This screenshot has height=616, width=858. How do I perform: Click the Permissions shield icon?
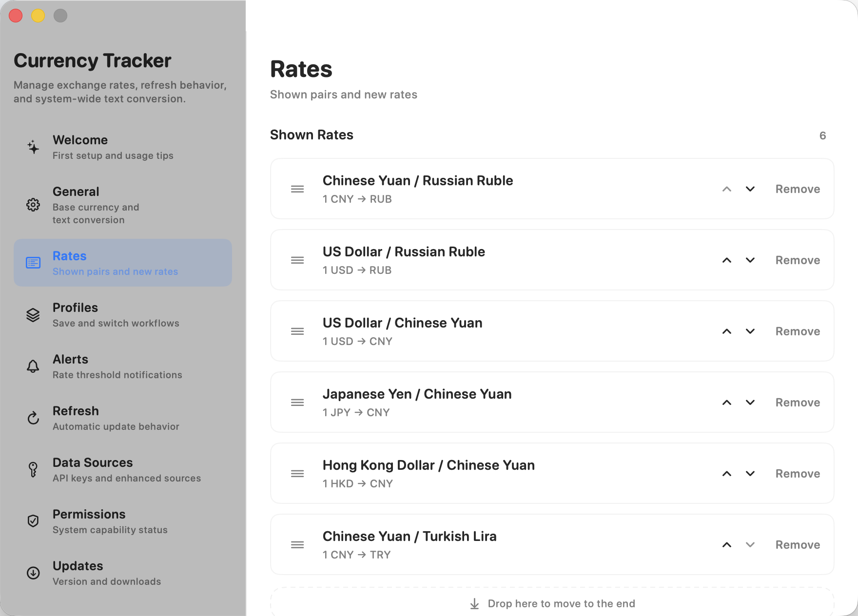coord(33,521)
